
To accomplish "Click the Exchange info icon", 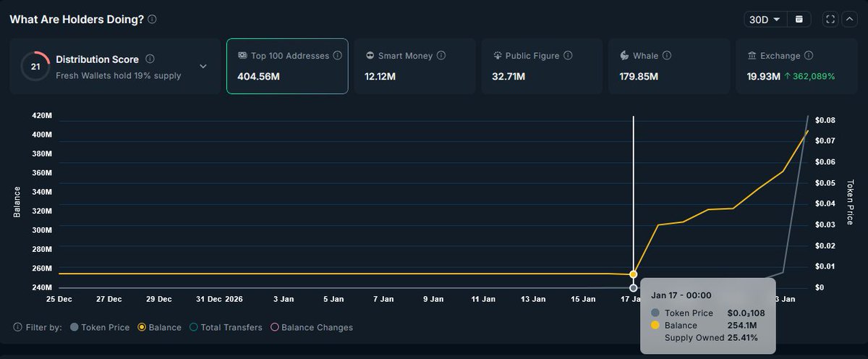I will pyautogui.click(x=809, y=56).
